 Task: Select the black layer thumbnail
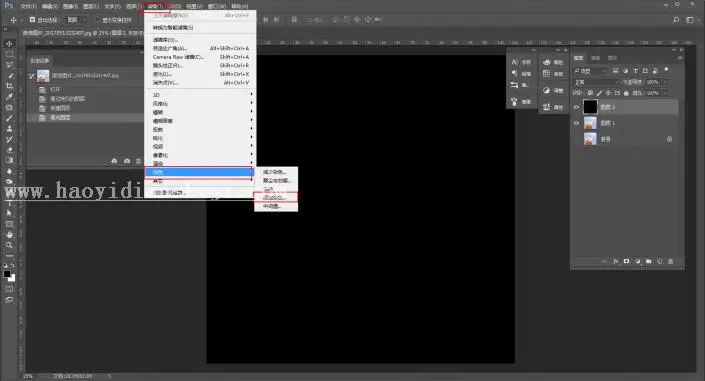[590, 107]
